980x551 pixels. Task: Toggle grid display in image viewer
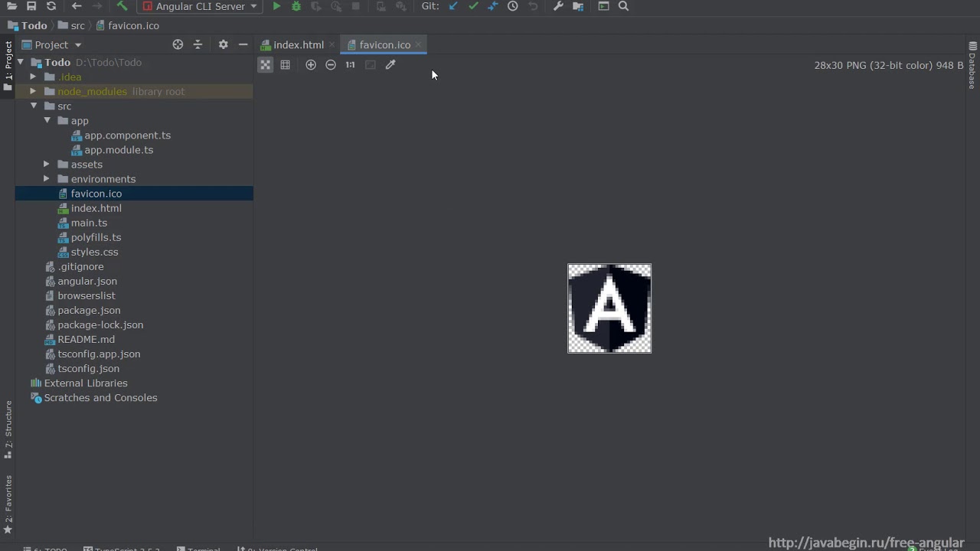(x=285, y=65)
